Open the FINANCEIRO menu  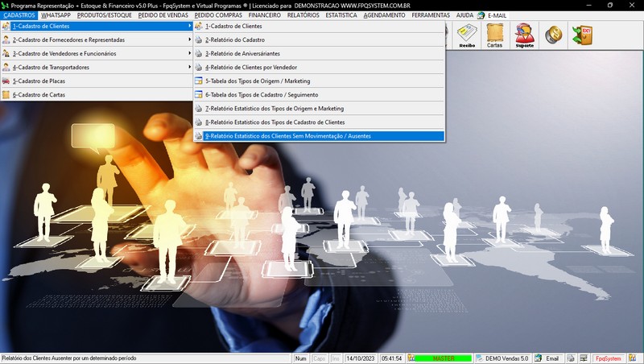(264, 15)
